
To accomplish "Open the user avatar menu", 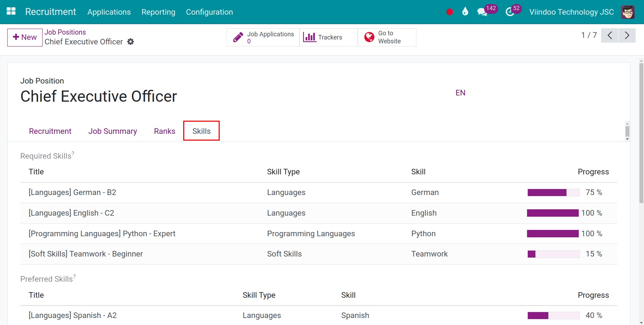I will (628, 12).
